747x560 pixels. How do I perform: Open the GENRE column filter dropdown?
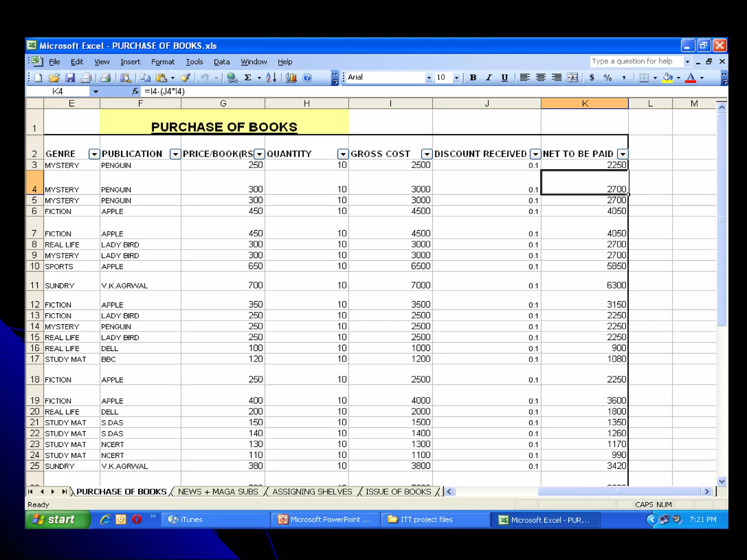tap(94, 154)
